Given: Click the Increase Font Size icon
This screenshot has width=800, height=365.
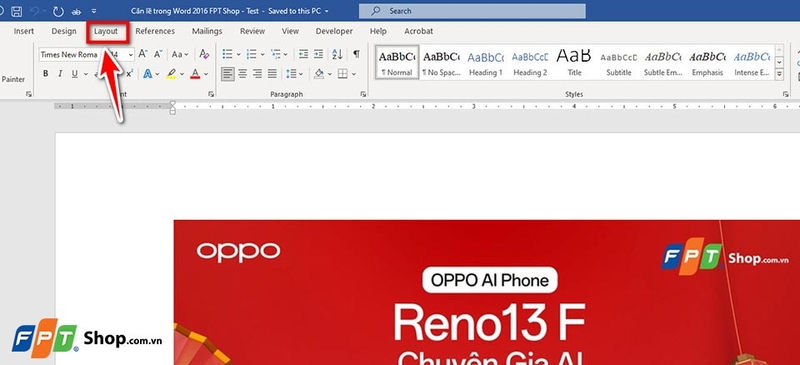Looking at the screenshot, I should tap(143, 54).
